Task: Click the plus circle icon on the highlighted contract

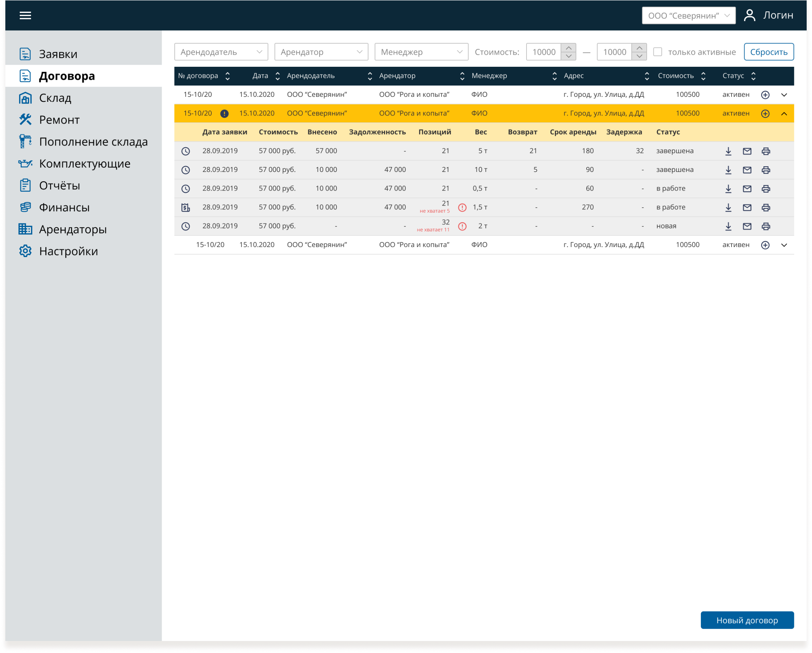Action: click(765, 114)
